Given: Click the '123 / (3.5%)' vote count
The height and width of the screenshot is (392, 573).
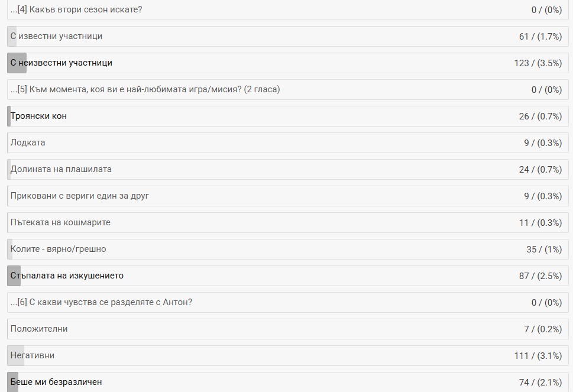Looking at the screenshot, I should (538, 63).
